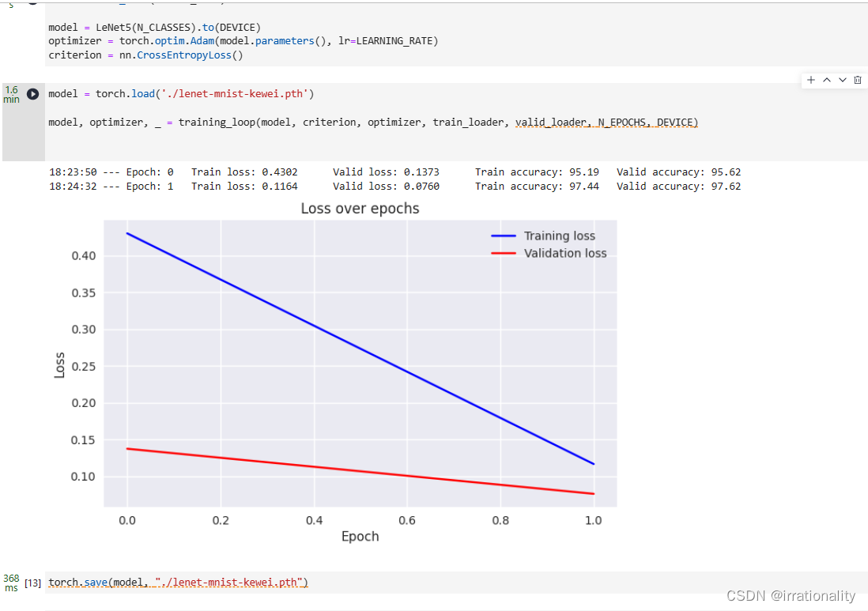
Task: Run the torch.load training cell
Action: tap(32, 94)
